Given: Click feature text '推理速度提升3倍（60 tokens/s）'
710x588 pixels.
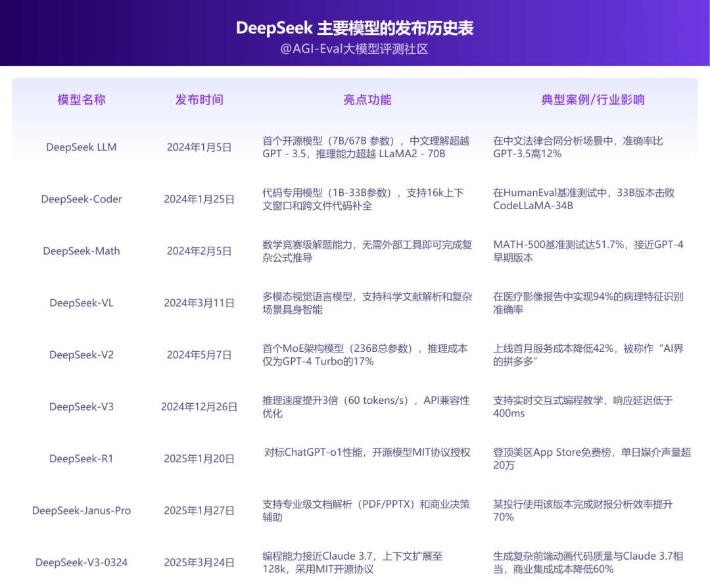Looking at the screenshot, I should (x=337, y=401).
